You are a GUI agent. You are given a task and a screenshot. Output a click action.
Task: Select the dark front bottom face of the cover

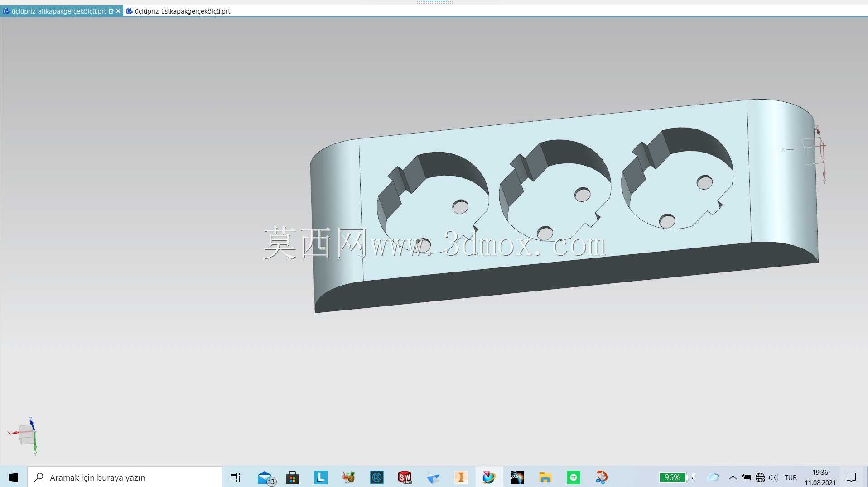(x=566, y=276)
